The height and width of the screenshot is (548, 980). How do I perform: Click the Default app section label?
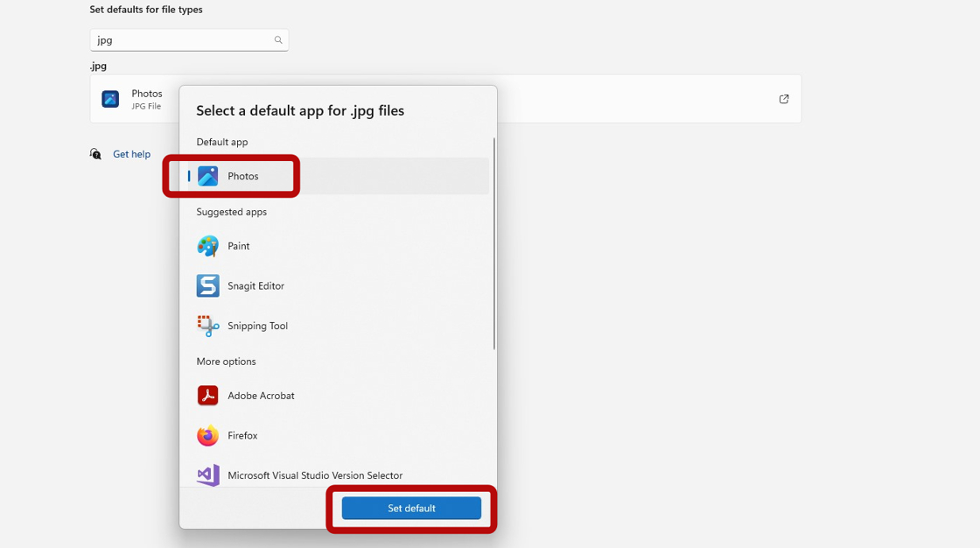click(222, 142)
